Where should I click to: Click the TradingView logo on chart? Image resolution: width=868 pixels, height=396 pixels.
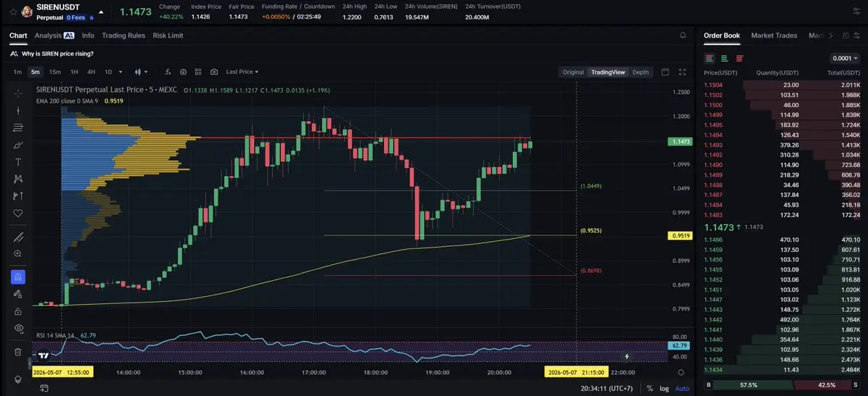tap(43, 356)
